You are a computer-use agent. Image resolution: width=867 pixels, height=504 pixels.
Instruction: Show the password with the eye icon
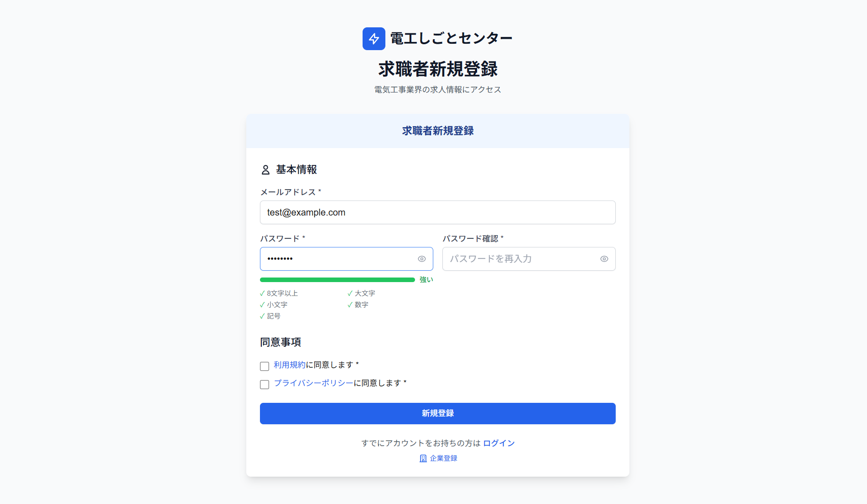(x=421, y=258)
